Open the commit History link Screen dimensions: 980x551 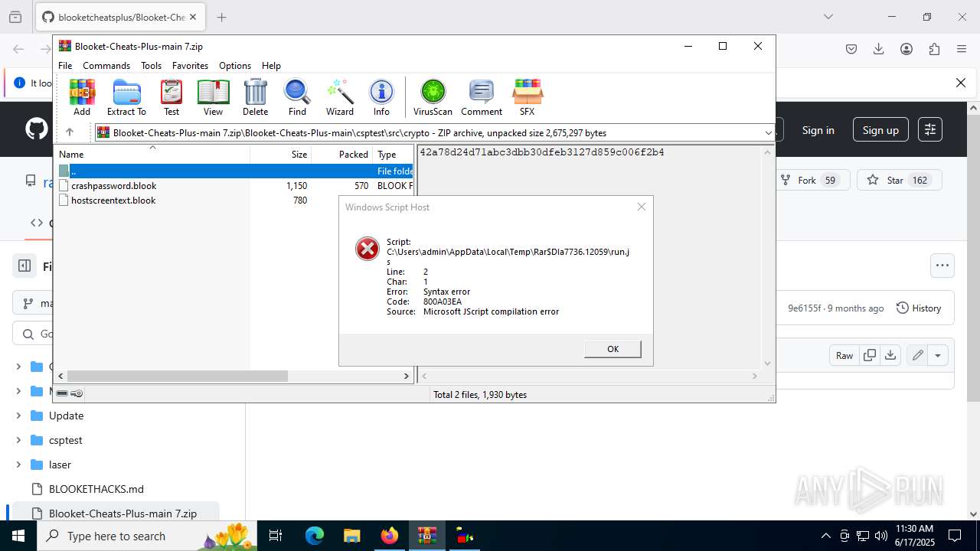point(918,308)
